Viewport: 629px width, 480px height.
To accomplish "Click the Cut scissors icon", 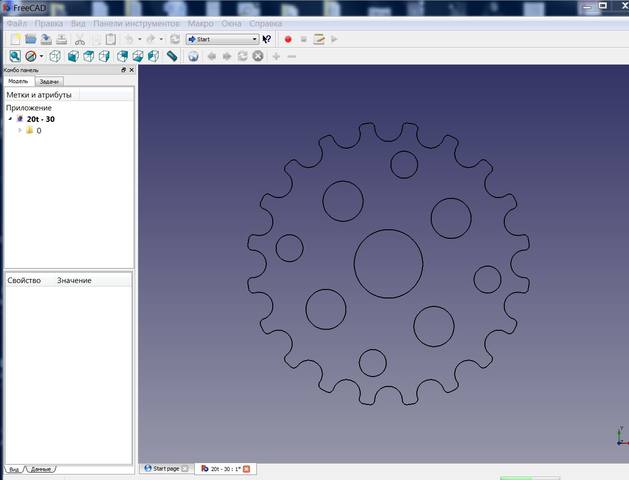I will coord(80,40).
